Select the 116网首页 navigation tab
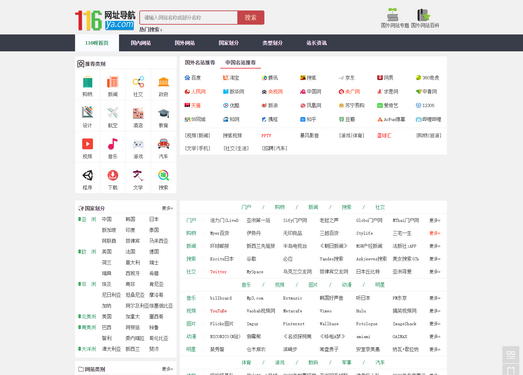This screenshot has width=523, height=375. [97, 43]
